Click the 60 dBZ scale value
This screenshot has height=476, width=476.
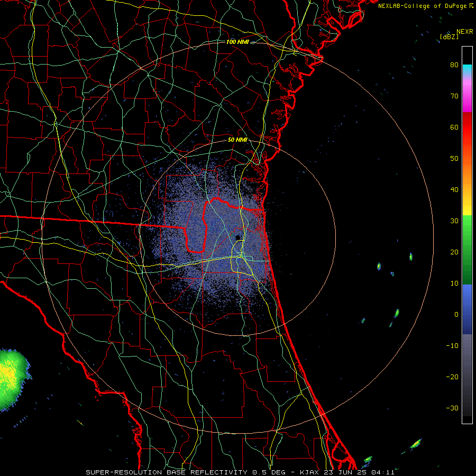[x=454, y=127]
